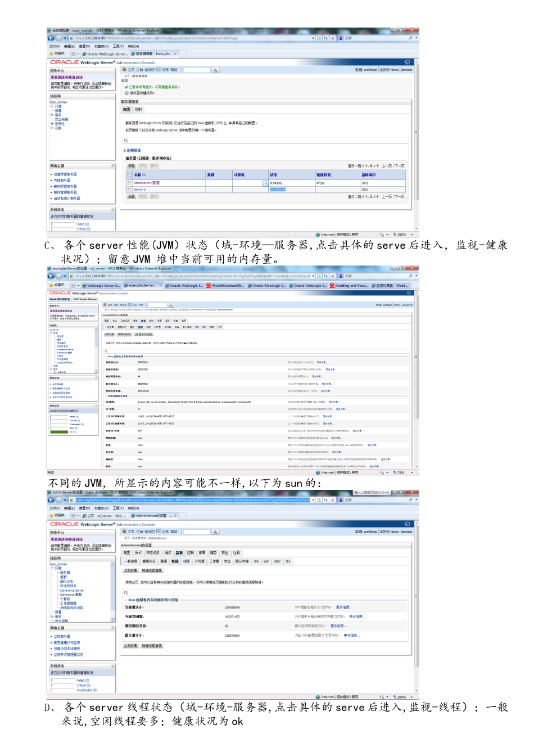Click the IE back arrow in the base_domain window
The image size is (534, 756).
tap(51, 38)
